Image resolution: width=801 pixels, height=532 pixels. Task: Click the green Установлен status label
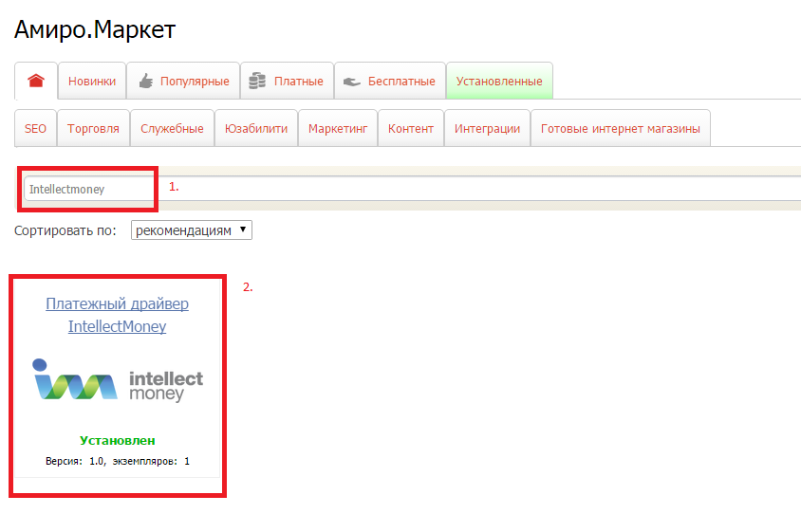tap(117, 440)
